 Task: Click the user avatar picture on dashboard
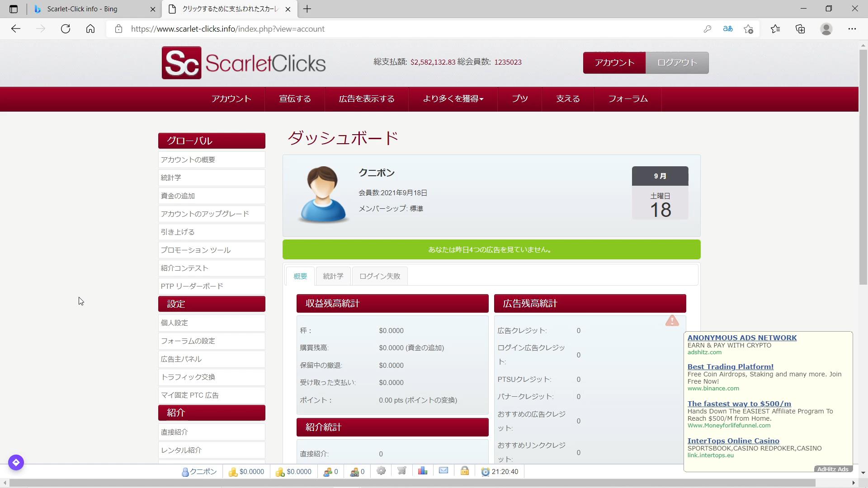[323, 194]
